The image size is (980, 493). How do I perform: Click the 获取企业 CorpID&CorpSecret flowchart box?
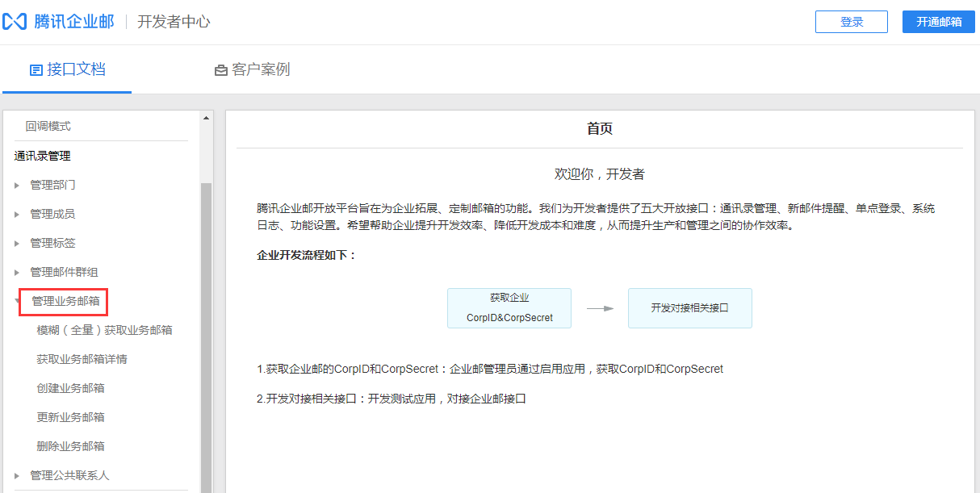click(509, 308)
